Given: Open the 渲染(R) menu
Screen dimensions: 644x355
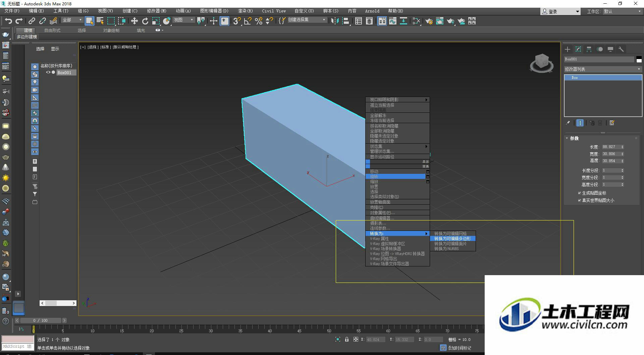Looking at the screenshot, I should coord(246,11).
